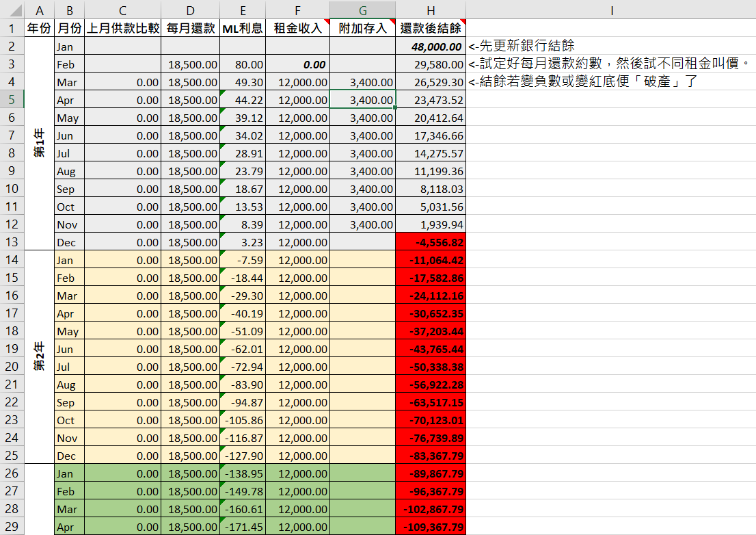
Task: Select column A header
Action: (x=40, y=10)
